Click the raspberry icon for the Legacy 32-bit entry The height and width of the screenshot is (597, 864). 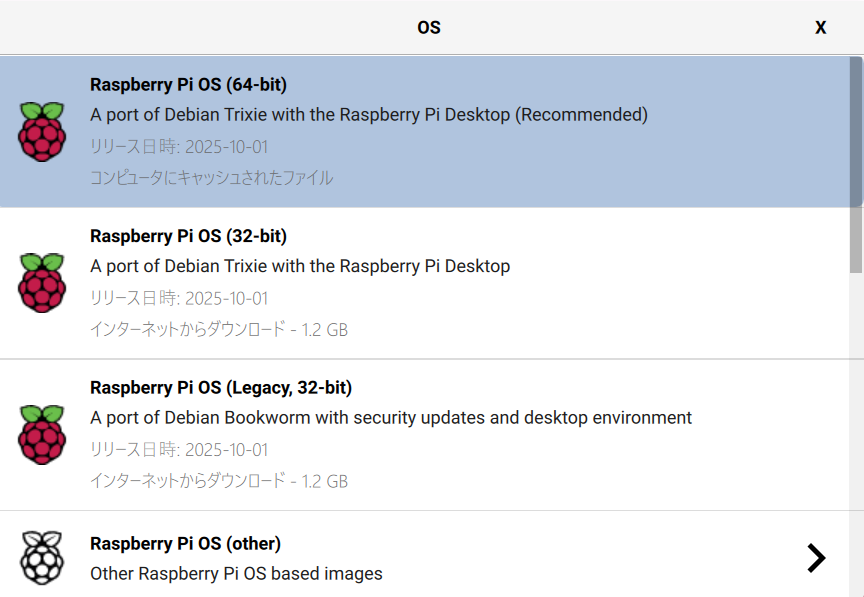point(42,434)
